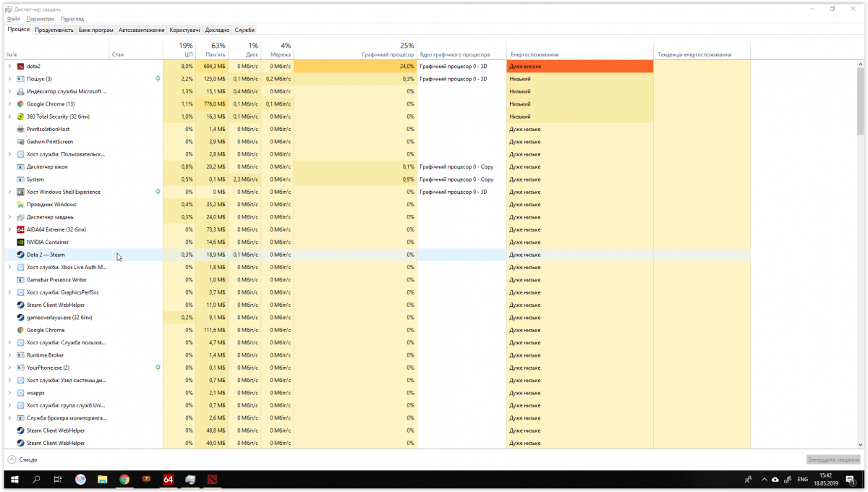Click the taskbar clock showing 15:42
Image resolution: width=868 pixels, height=492 pixels.
pyautogui.click(x=825, y=479)
